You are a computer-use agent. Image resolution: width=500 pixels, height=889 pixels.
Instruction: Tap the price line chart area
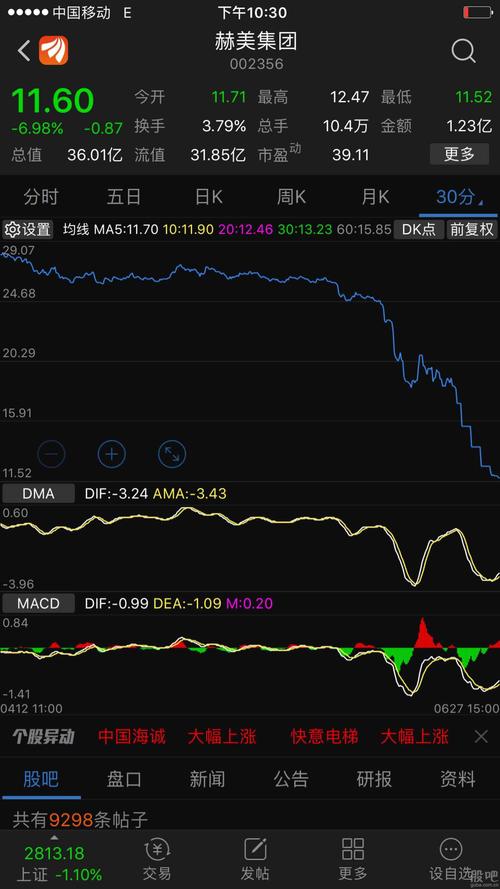point(250,361)
